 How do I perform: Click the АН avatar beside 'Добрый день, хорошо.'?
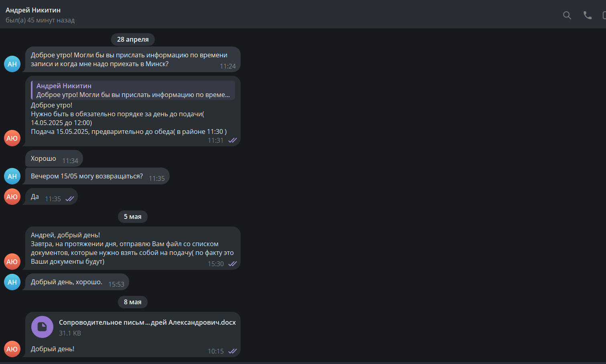point(12,282)
